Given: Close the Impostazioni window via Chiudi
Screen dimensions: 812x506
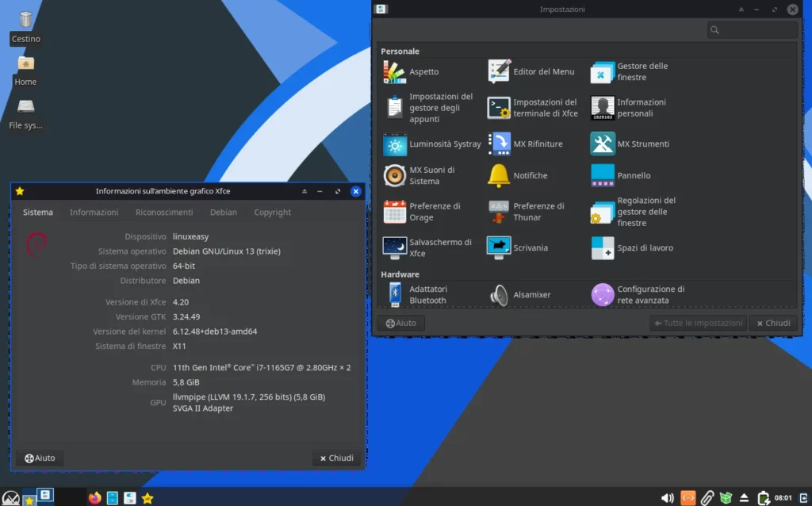Looking at the screenshot, I should click(773, 323).
